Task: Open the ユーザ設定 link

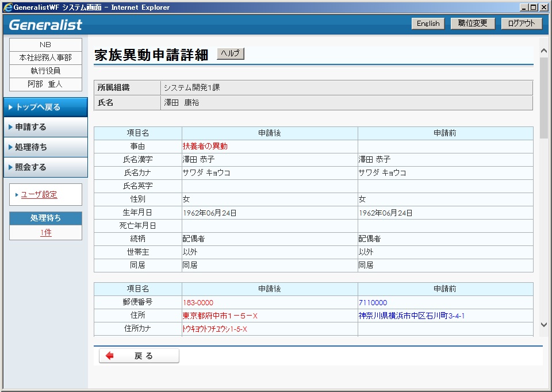Action: 39,195
